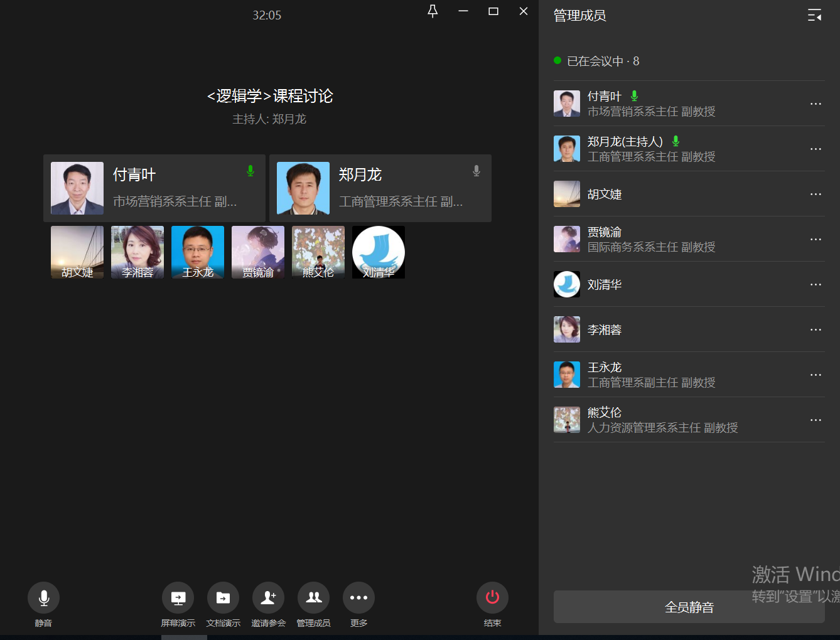Collapse the 管理成员 side panel
This screenshot has width=840, height=640.
coord(814,16)
